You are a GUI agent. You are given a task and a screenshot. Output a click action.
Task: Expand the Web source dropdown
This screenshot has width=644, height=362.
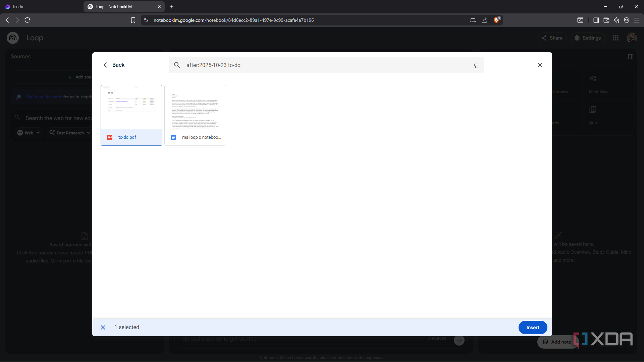click(29, 133)
